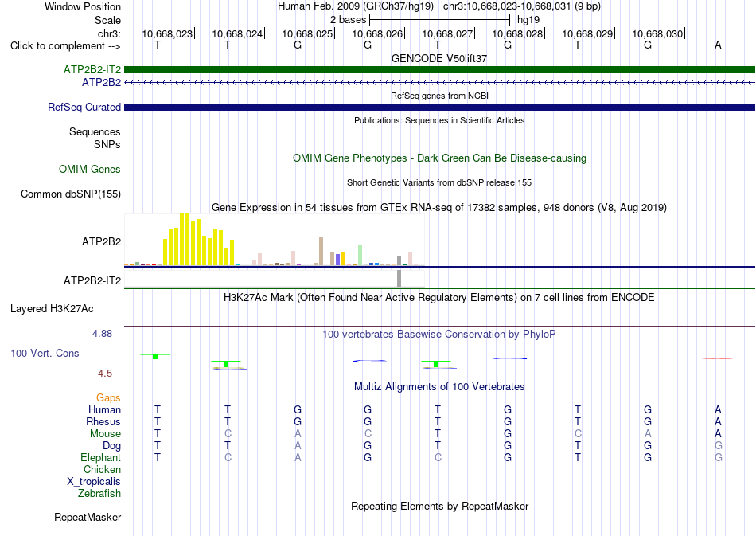The image size is (756, 536).
Task: Open '100 vertebrates Basewise Conservation by PhyloP' title
Action: tap(439, 334)
